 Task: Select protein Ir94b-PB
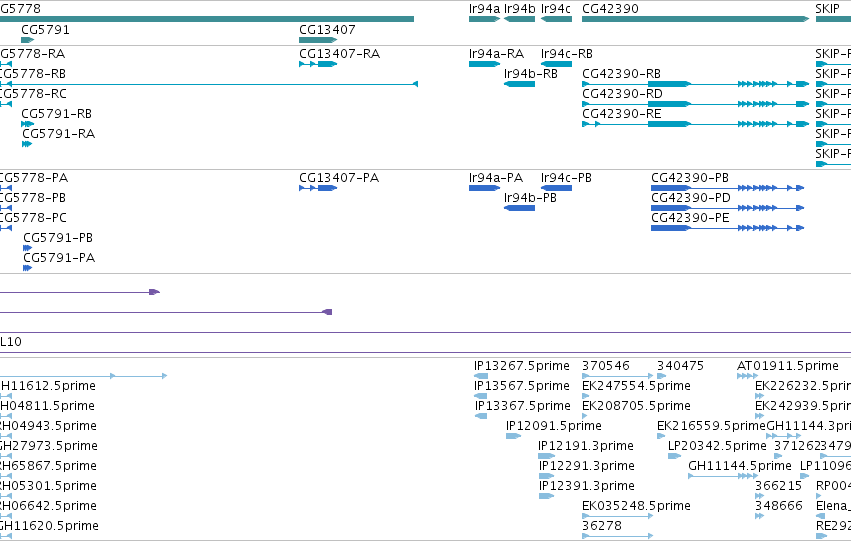point(530,198)
